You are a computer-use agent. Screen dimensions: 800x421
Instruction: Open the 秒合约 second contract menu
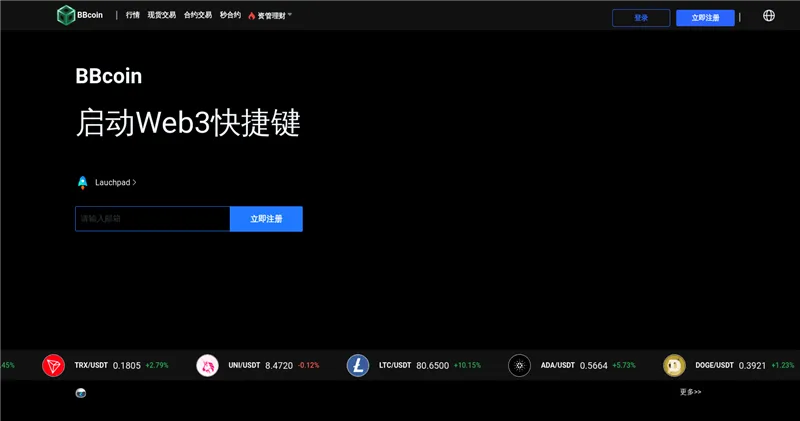point(230,15)
